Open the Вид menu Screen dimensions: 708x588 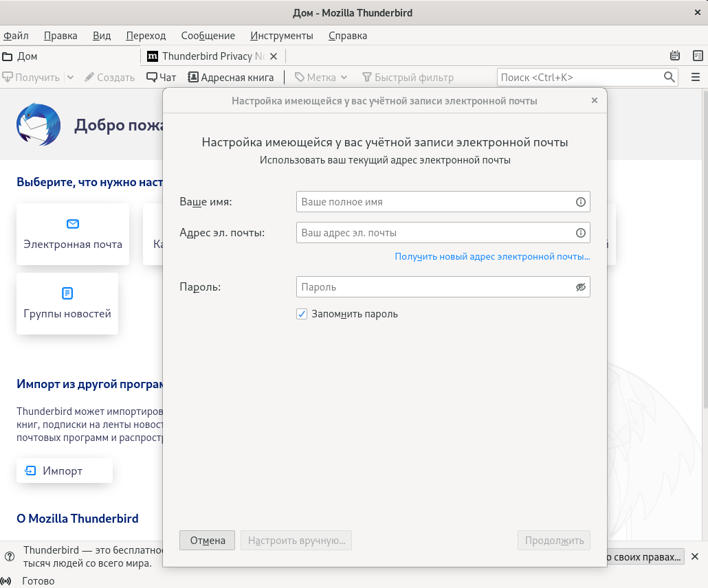coord(102,35)
